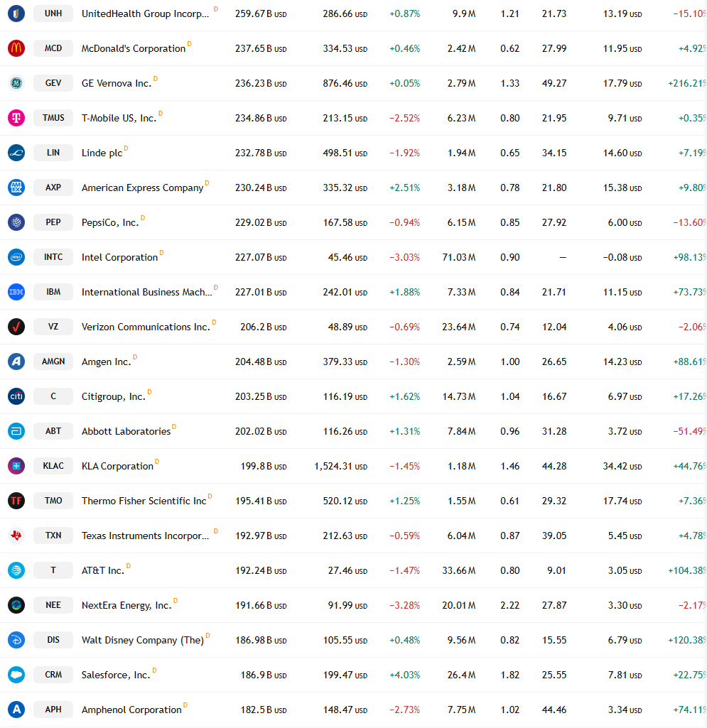Click KLA EPS 34.42 USD
This screenshot has width=707, height=728.
pos(622,466)
